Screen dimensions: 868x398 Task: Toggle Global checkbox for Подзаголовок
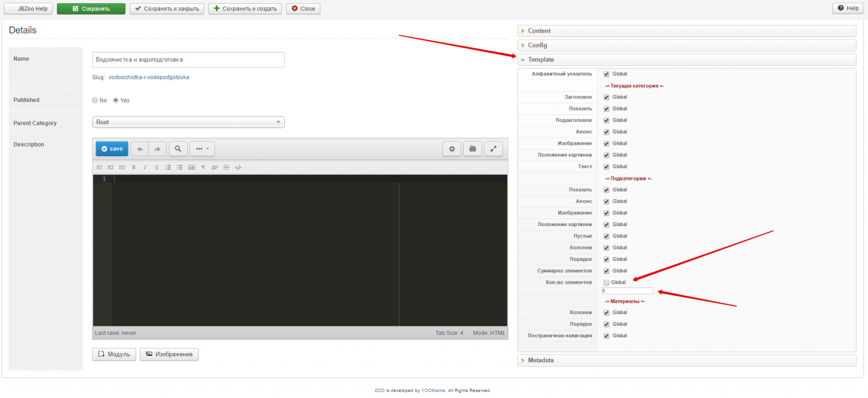[x=607, y=120]
